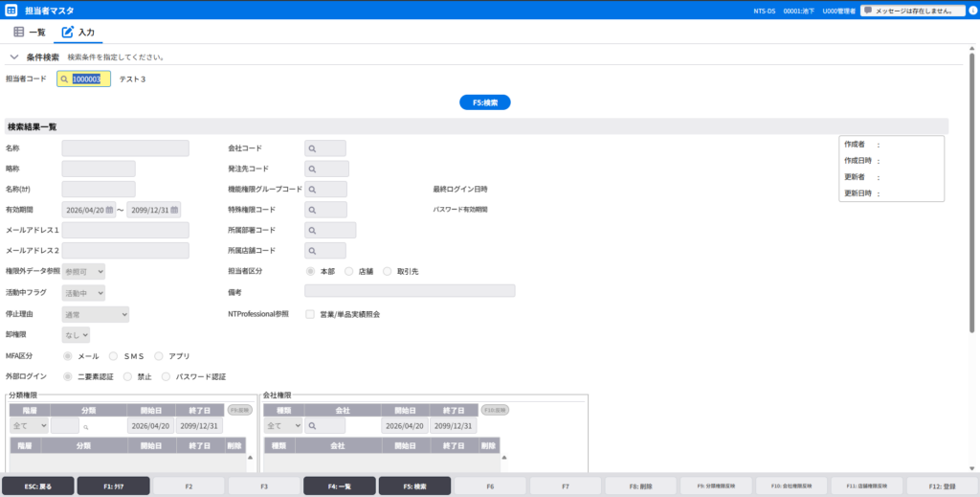This screenshot has height=497, width=980.
Task: Open the 階層 dropdown in 分類権限 panel
Action: pos(29,426)
